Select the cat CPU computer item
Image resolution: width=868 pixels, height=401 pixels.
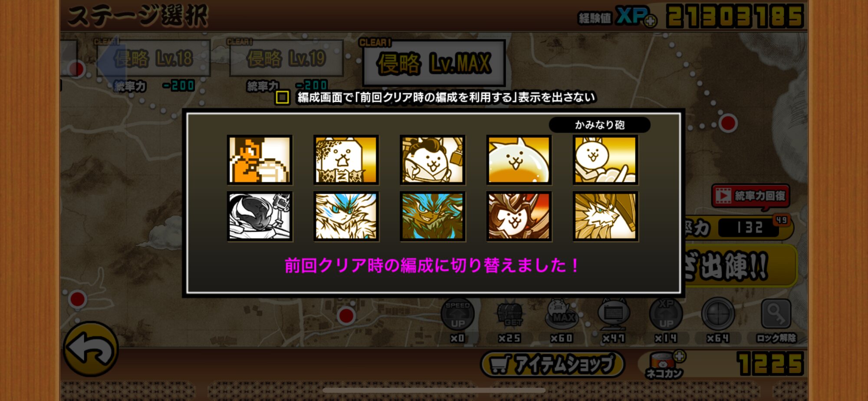[614, 315]
